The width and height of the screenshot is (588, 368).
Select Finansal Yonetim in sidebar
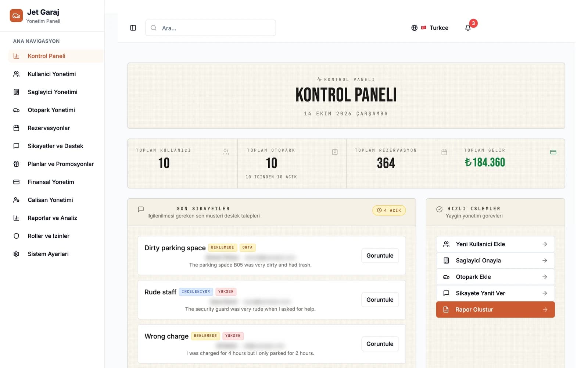pyautogui.click(x=56, y=182)
